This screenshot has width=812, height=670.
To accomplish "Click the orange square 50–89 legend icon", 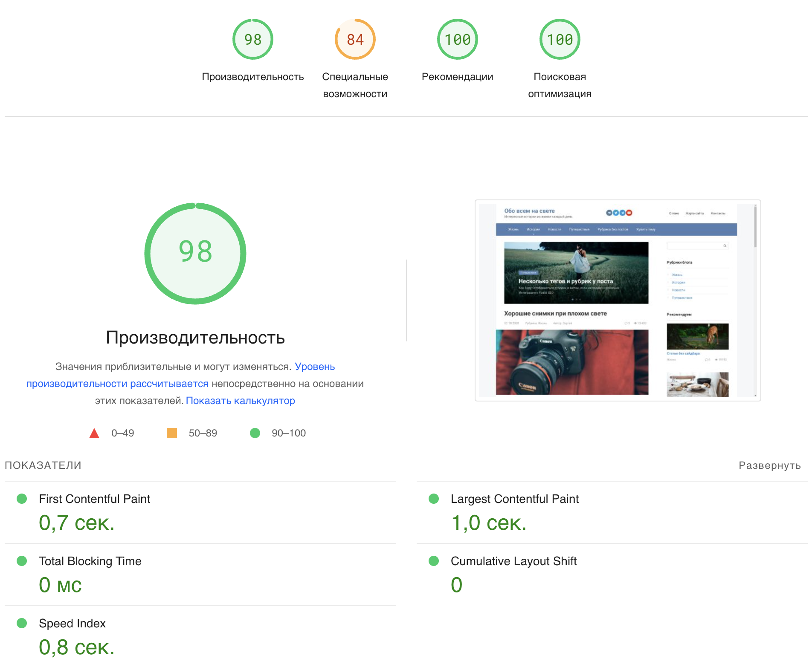I will point(172,433).
